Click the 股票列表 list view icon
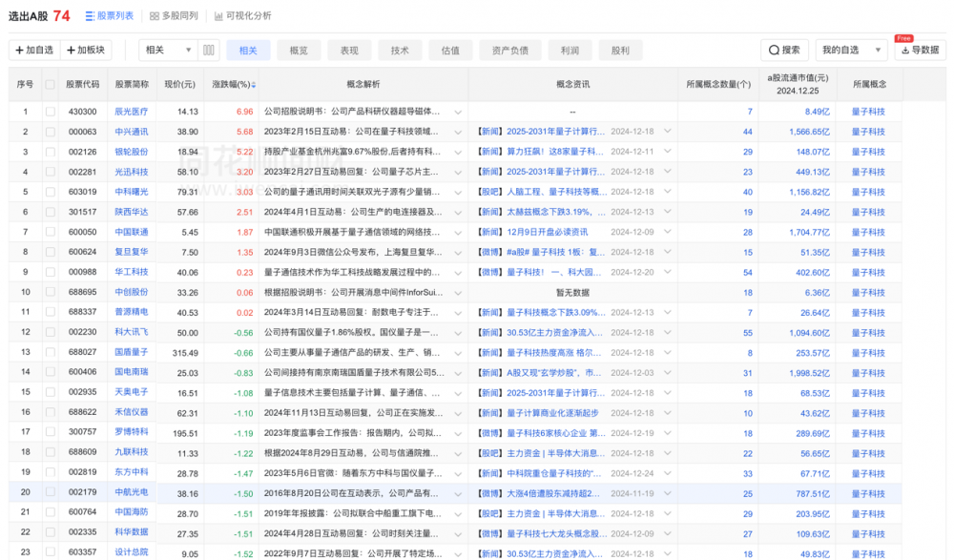 90,16
